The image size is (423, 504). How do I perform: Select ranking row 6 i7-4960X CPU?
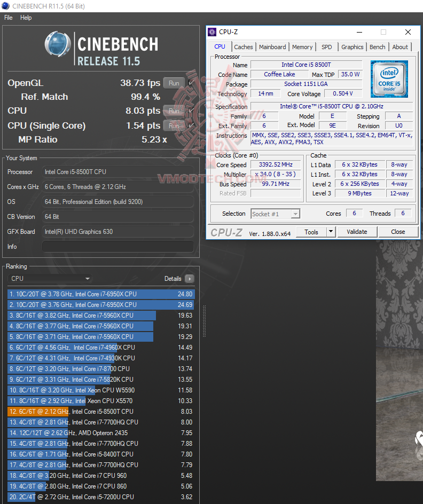click(x=101, y=348)
